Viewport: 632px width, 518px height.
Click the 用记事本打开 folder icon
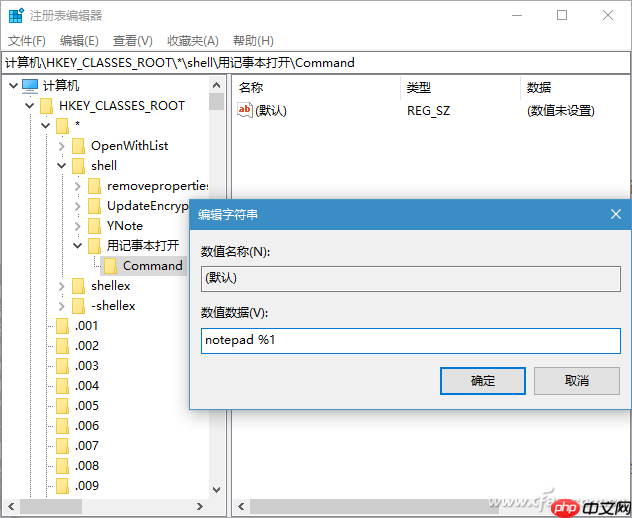[95, 246]
